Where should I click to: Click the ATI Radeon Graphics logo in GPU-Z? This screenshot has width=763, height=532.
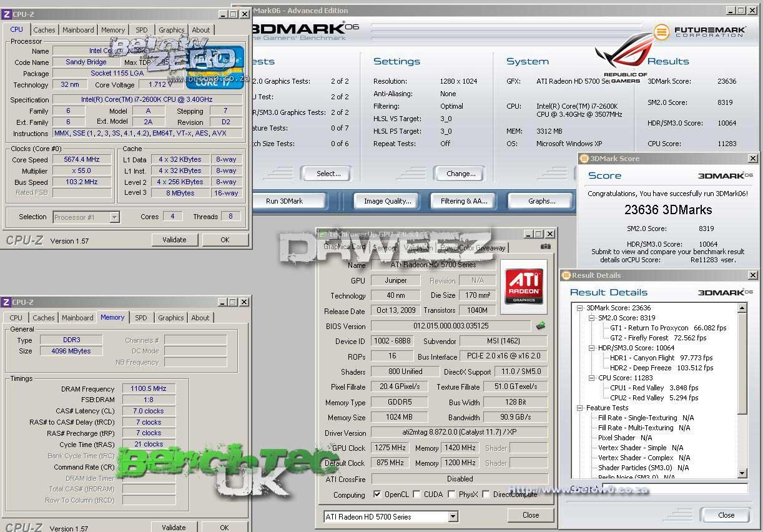(524, 287)
